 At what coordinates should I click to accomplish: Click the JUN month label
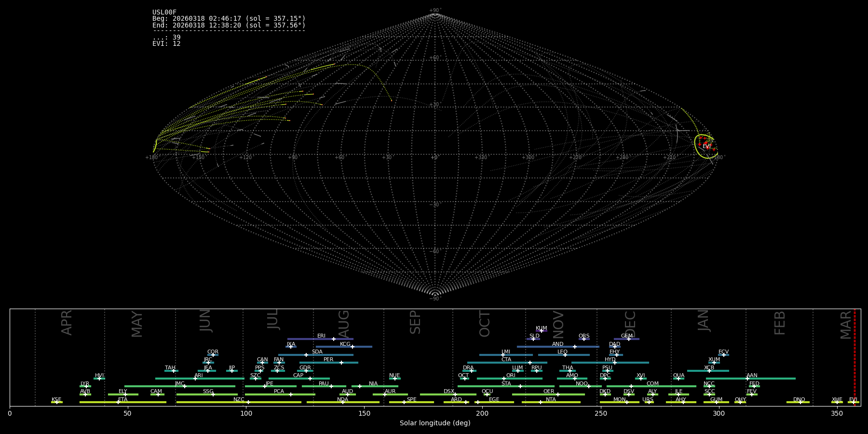pyautogui.click(x=205, y=321)
